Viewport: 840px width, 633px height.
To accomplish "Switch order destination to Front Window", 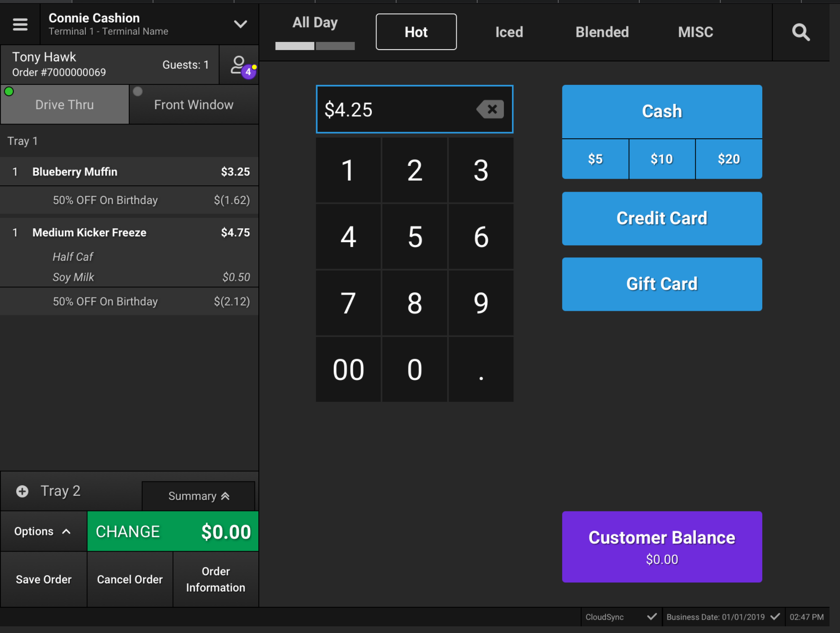I will [194, 104].
